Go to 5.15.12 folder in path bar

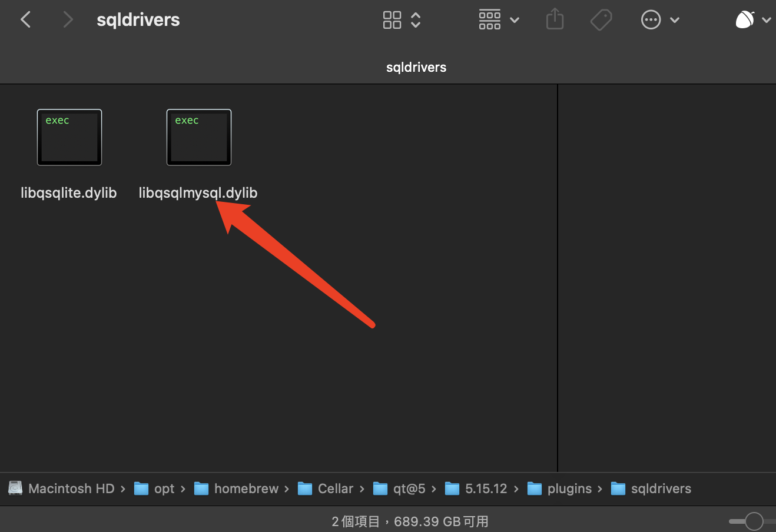476,488
